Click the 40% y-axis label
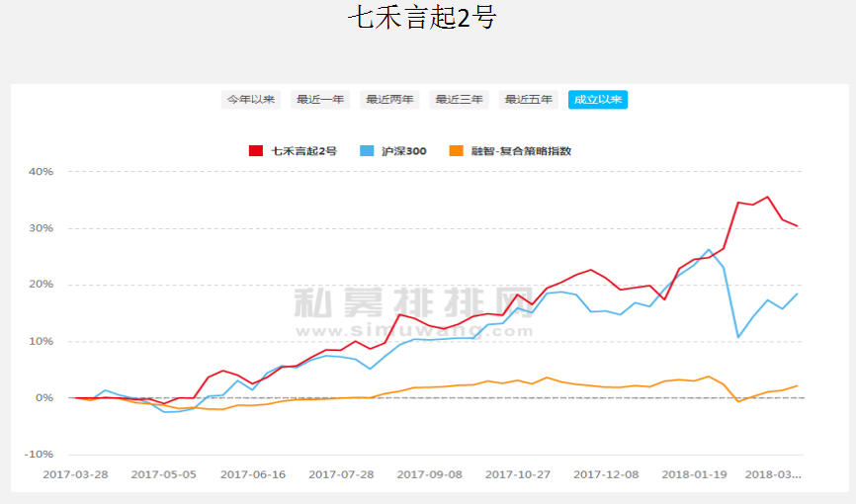 pos(41,172)
